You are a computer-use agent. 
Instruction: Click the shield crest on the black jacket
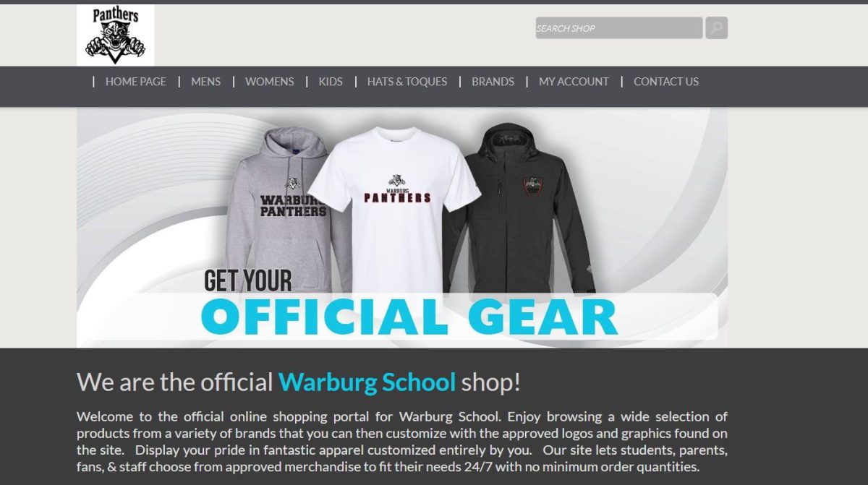pos(534,186)
